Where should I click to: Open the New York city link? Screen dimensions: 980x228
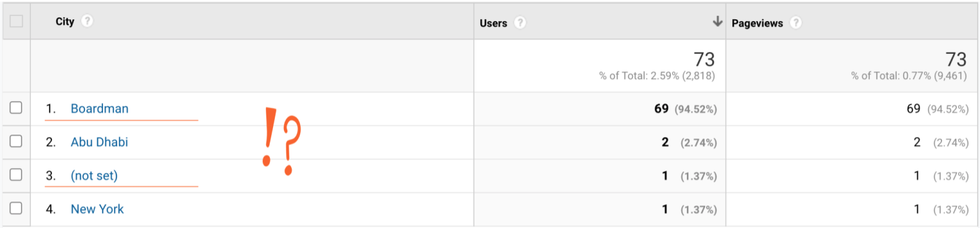click(x=97, y=209)
